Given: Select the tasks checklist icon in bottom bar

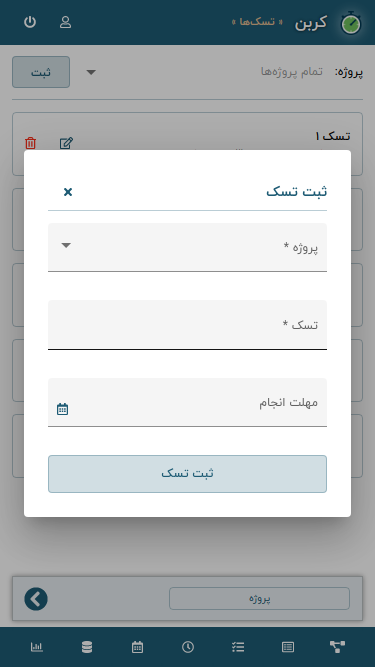Looking at the screenshot, I should [238, 647].
